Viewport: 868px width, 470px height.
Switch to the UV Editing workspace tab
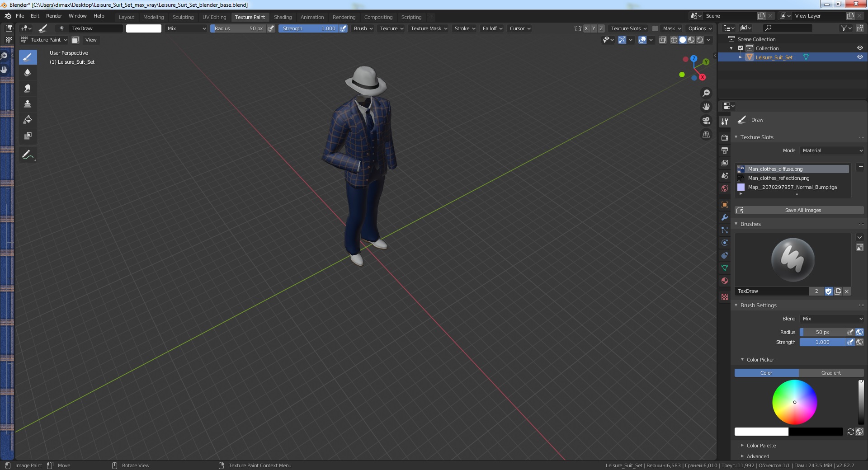click(214, 17)
